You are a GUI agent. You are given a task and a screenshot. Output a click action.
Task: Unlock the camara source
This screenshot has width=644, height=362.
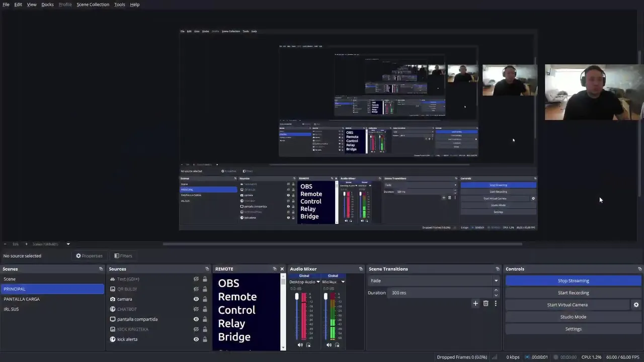click(205, 299)
